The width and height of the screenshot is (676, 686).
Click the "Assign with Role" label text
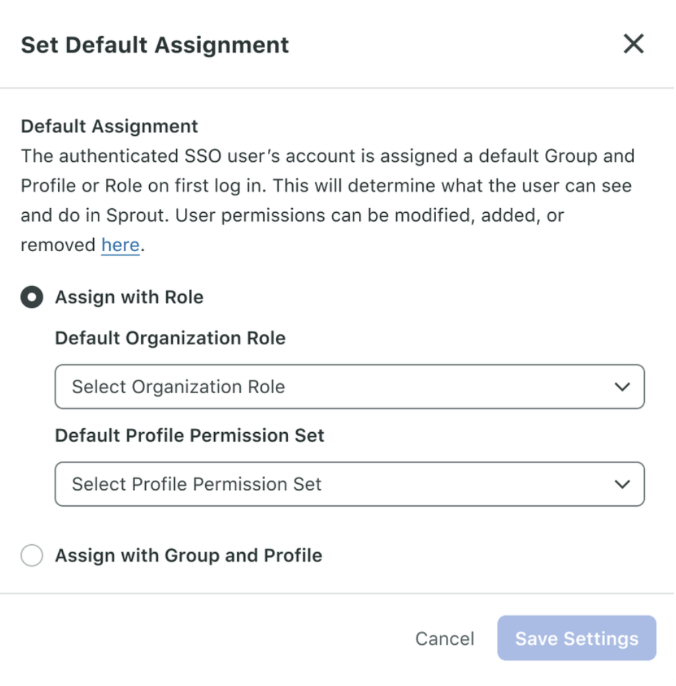pyautogui.click(x=129, y=298)
